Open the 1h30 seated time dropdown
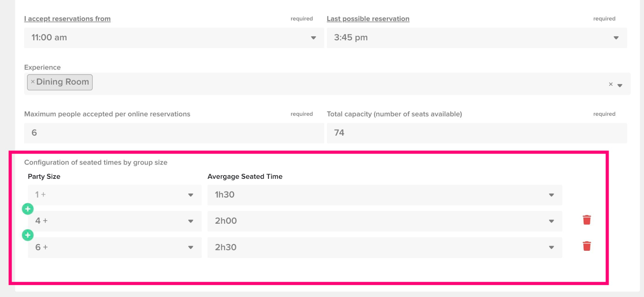 tap(384, 195)
